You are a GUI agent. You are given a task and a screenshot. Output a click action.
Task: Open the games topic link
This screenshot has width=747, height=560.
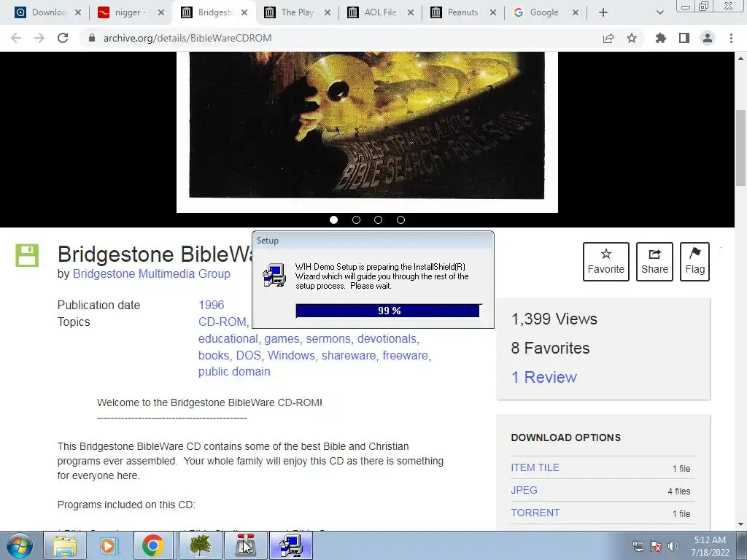(282, 338)
